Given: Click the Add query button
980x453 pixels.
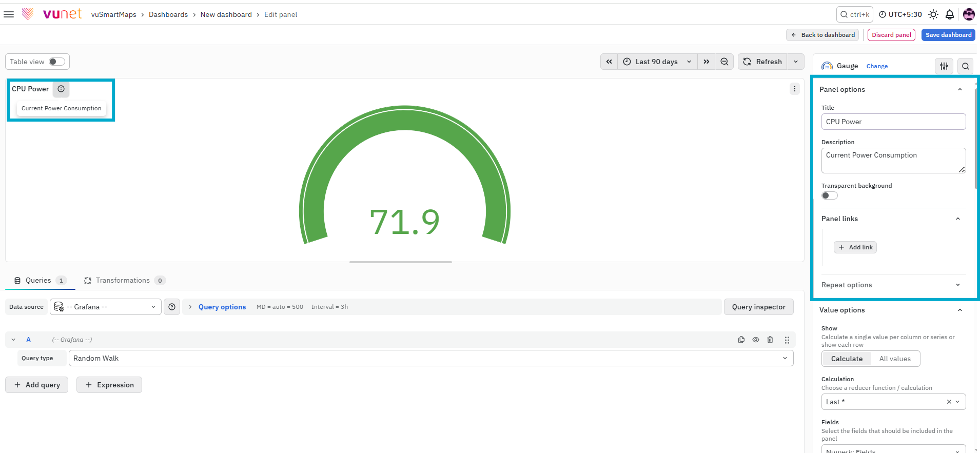Looking at the screenshot, I should (x=37, y=385).
